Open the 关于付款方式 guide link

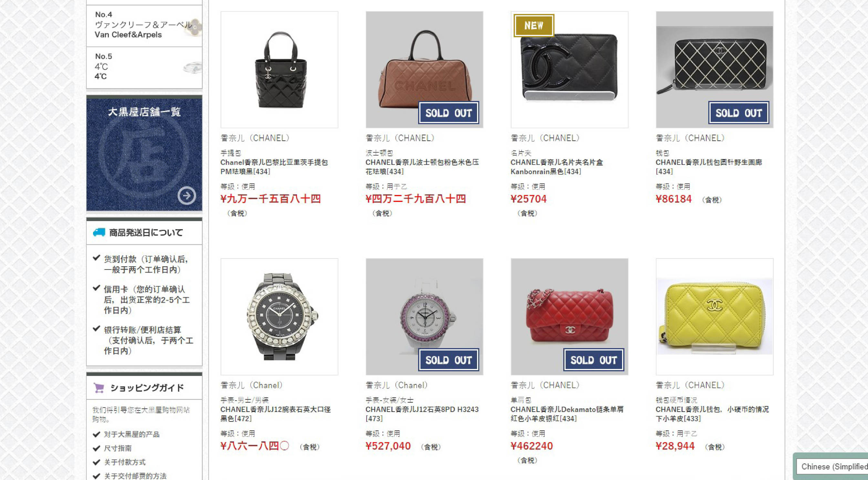point(125,462)
